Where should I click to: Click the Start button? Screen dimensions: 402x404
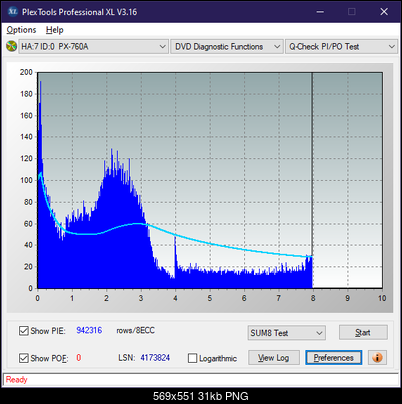(x=363, y=332)
